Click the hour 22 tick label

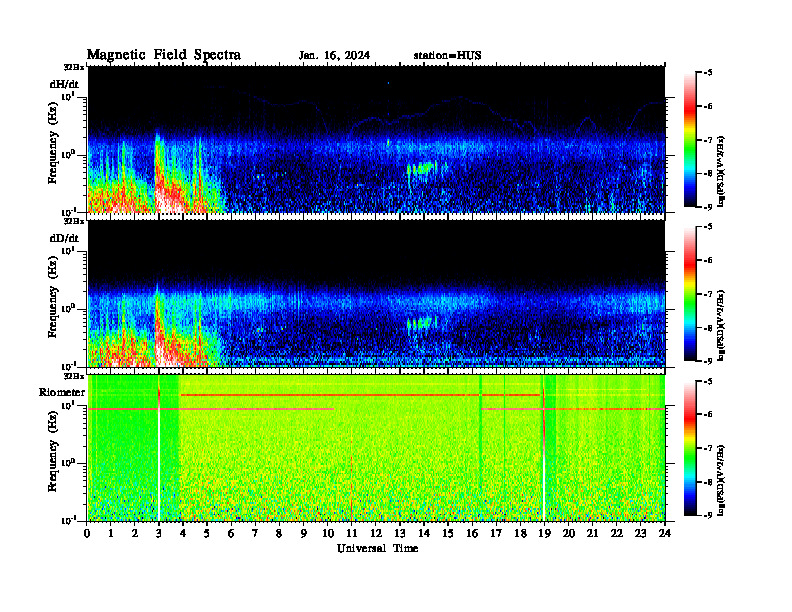tap(617, 533)
